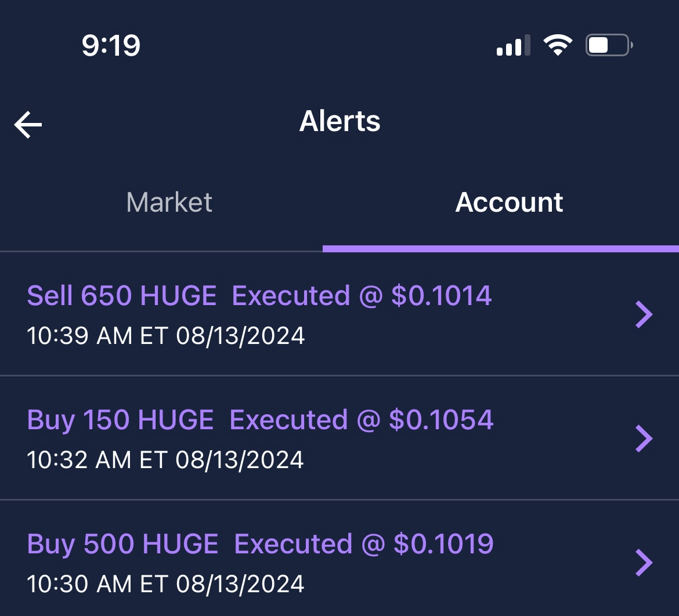Tap the $0.1014 execution price
The image size is (679, 616).
442,296
